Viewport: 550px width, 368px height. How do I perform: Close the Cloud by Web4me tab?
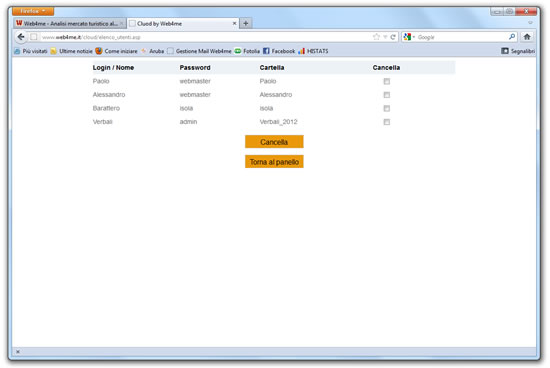point(234,24)
